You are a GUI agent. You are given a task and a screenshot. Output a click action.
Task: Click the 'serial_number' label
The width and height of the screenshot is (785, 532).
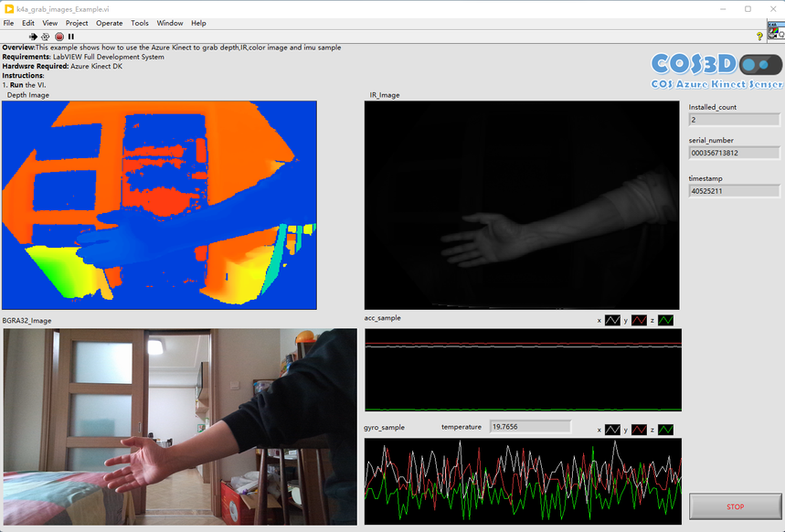pos(711,140)
